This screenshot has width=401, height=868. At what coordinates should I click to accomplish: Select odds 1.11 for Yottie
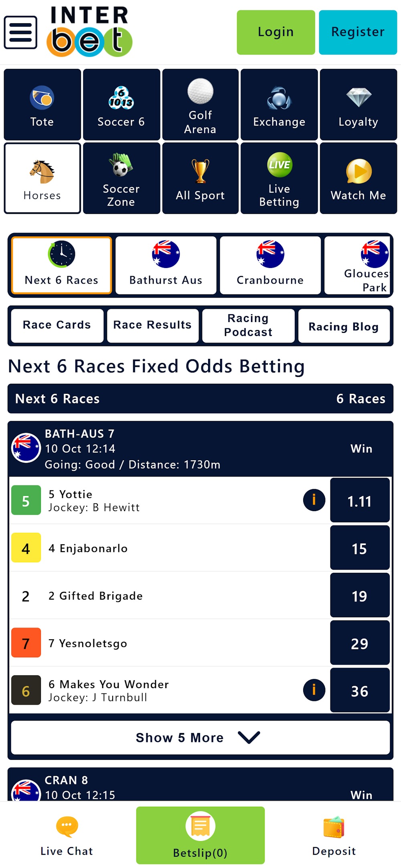359,500
